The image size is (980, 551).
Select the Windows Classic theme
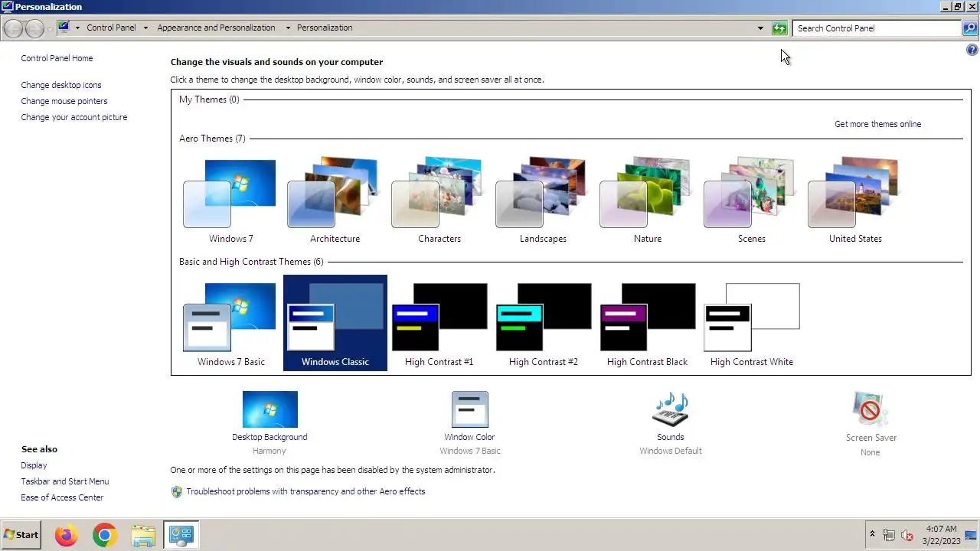click(x=335, y=324)
